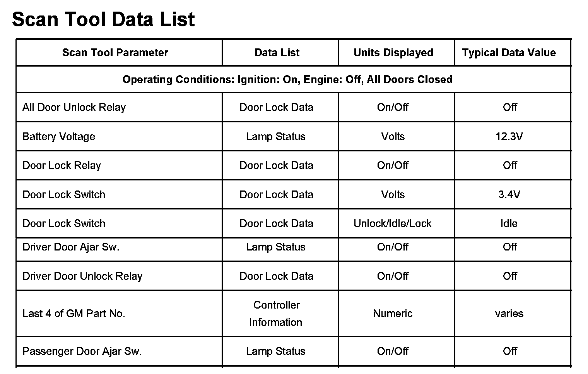
Task: Select the Battery Voltage parameter cell
Action: pos(59,136)
